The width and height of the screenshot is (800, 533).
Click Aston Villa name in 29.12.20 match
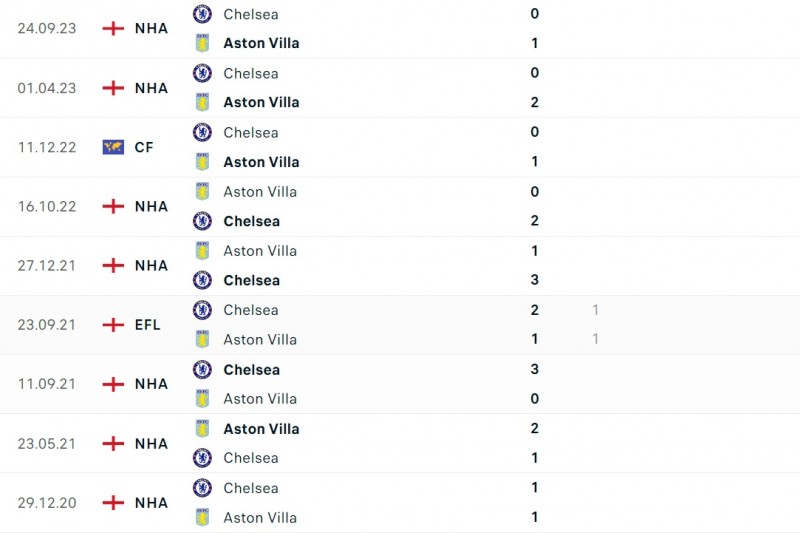click(x=260, y=517)
